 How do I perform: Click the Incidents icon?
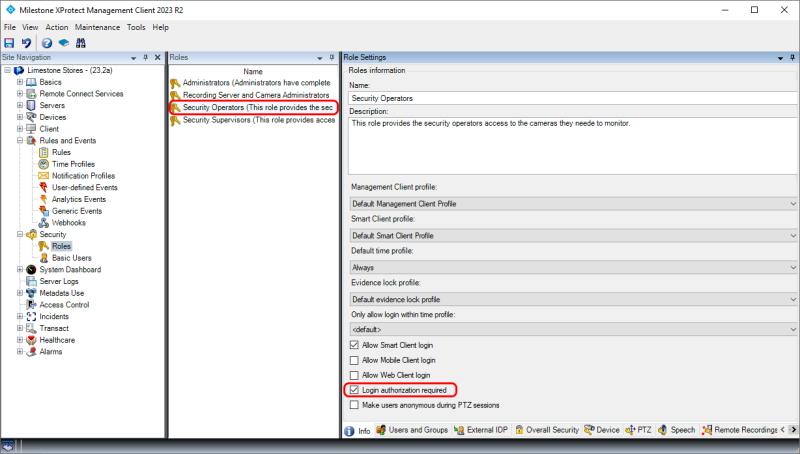(32, 317)
